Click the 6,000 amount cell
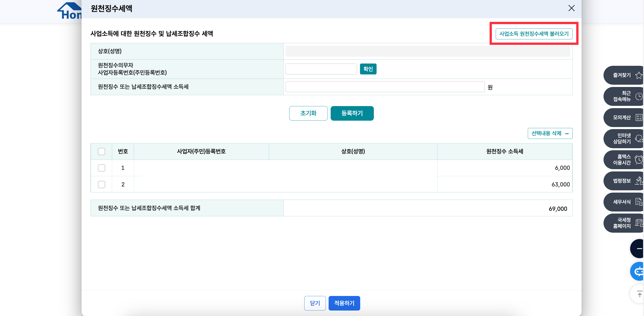 coord(505,168)
